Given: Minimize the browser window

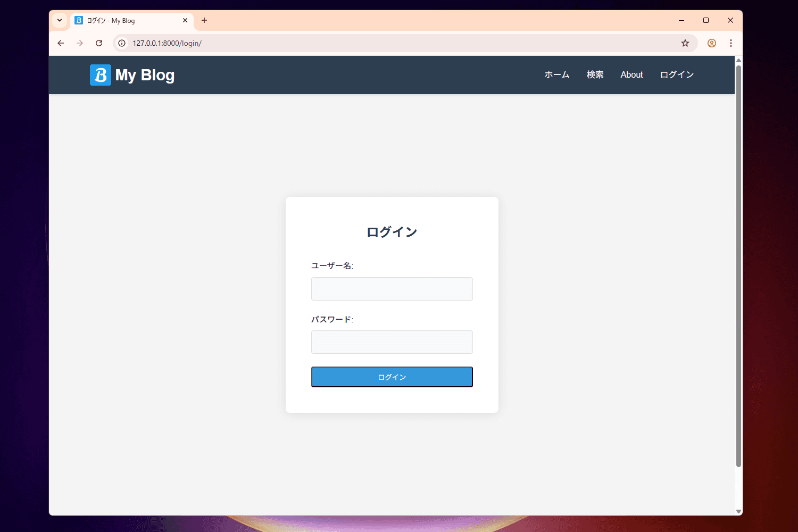Looking at the screenshot, I should click(681, 20).
